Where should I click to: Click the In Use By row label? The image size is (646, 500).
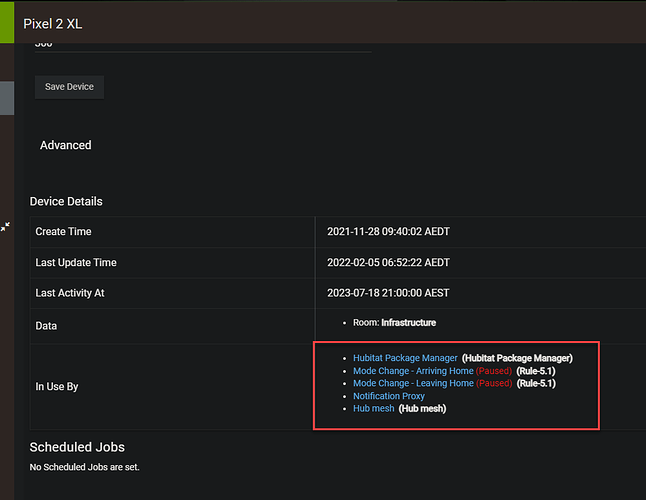click(57, 386)
